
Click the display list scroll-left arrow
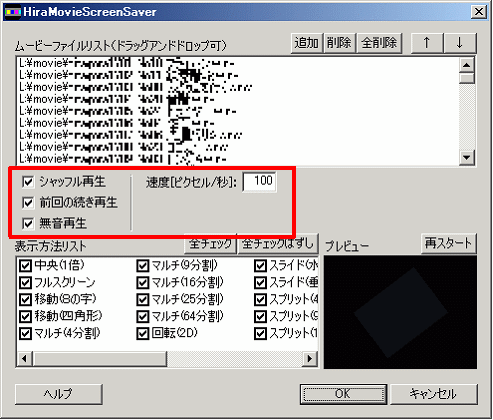24,359
